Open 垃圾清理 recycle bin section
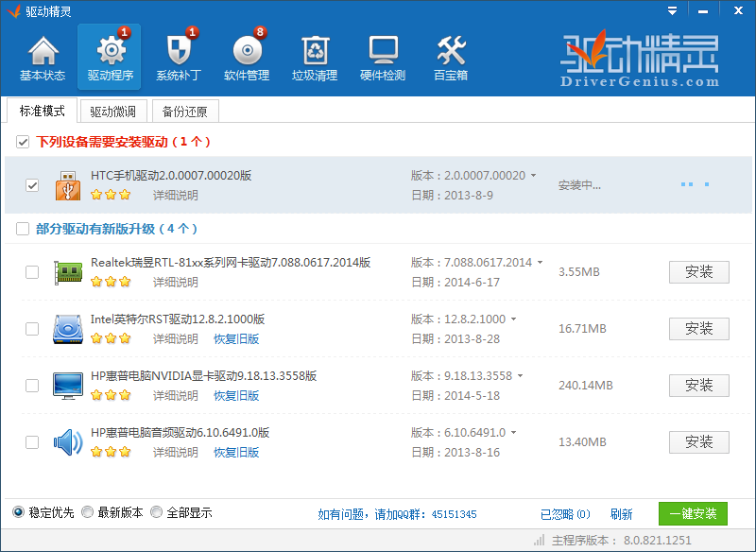 pyautogui.click(x=315, y=58)
